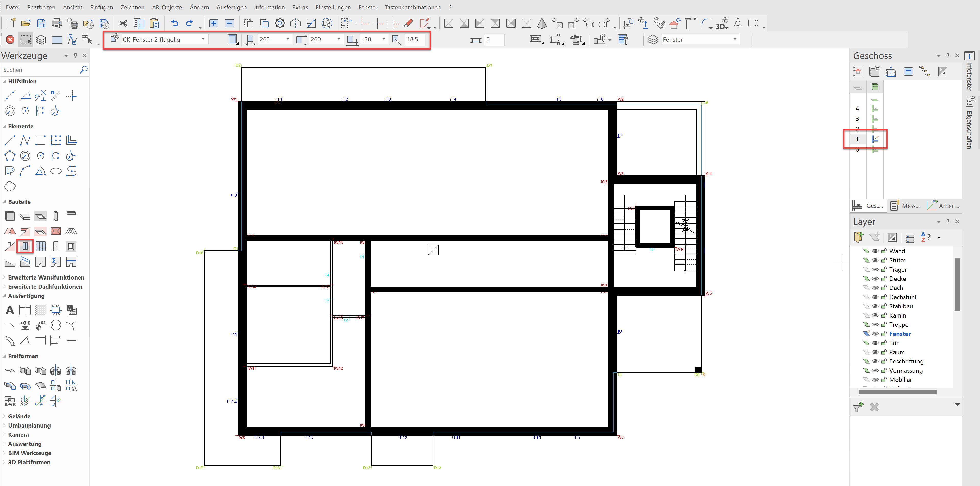This screenshot has height=486, width=980.
Task: Lock the Decke layer padlock
Action: click(x=884, y=278)
